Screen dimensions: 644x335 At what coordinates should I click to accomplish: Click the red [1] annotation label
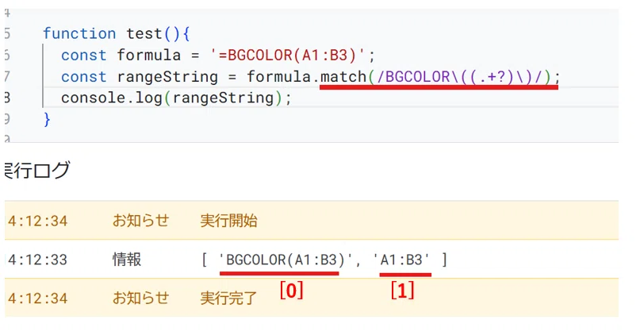(402, 291)
